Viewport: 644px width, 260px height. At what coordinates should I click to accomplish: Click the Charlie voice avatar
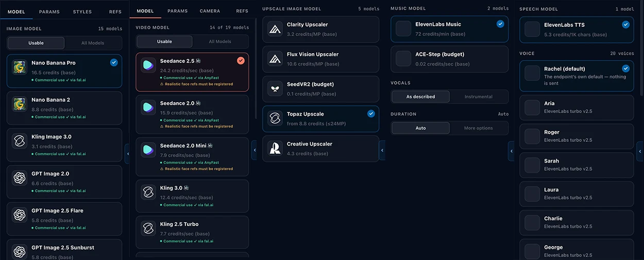click(532, 223)
